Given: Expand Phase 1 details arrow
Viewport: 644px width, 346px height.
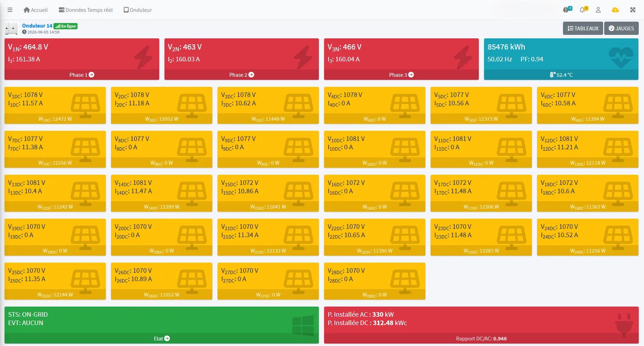Looking at the screenshot, I should point(92,75).
